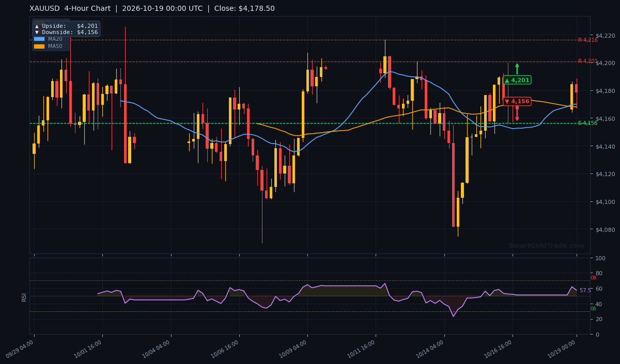620x364 pixels.
Task: Click the R 4,216 resistance label
Action: pyautogui.click(x=587, y=40)
